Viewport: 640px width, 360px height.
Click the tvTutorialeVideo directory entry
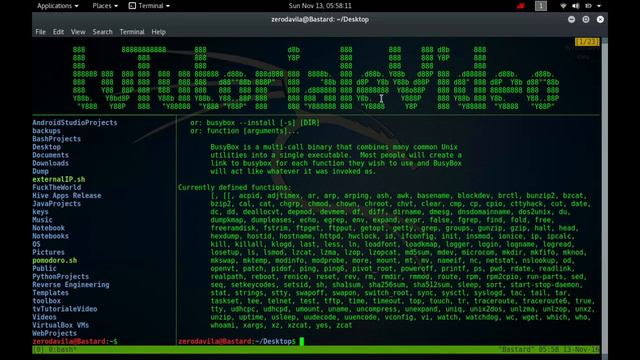tap(65, 309)
